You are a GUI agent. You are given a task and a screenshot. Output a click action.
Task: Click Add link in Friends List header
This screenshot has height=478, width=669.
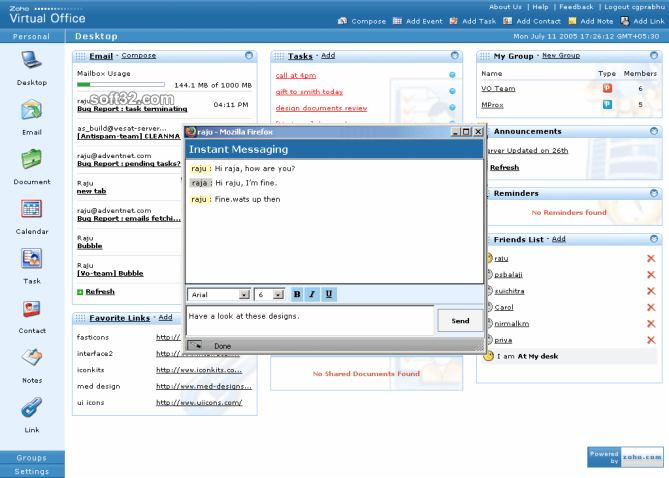click(558, 239)
